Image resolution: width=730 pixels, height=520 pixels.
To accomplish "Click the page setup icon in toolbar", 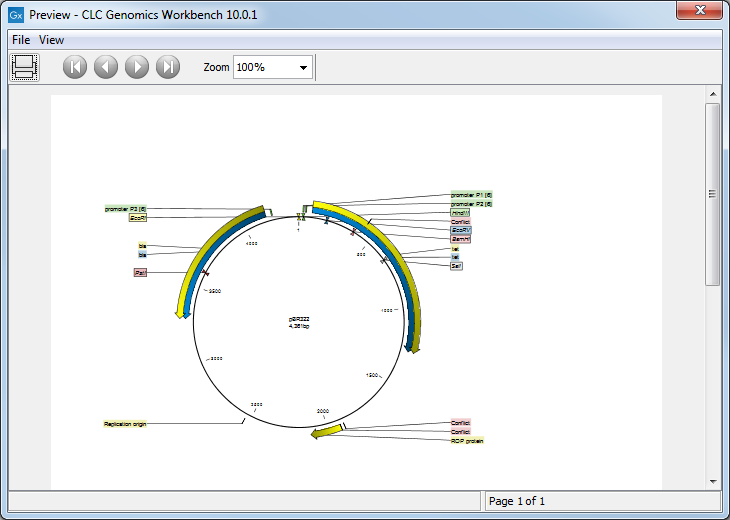I will (24, 67).
